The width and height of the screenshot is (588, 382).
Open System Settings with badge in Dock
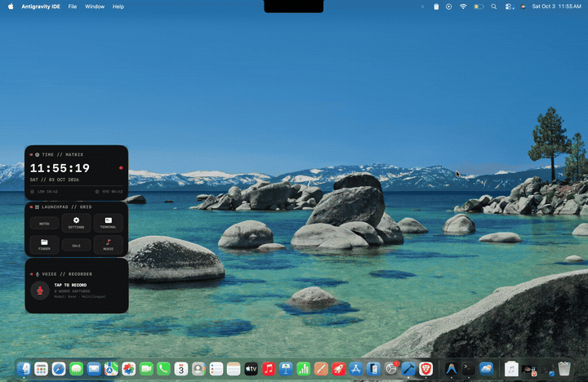pos(391,369)
